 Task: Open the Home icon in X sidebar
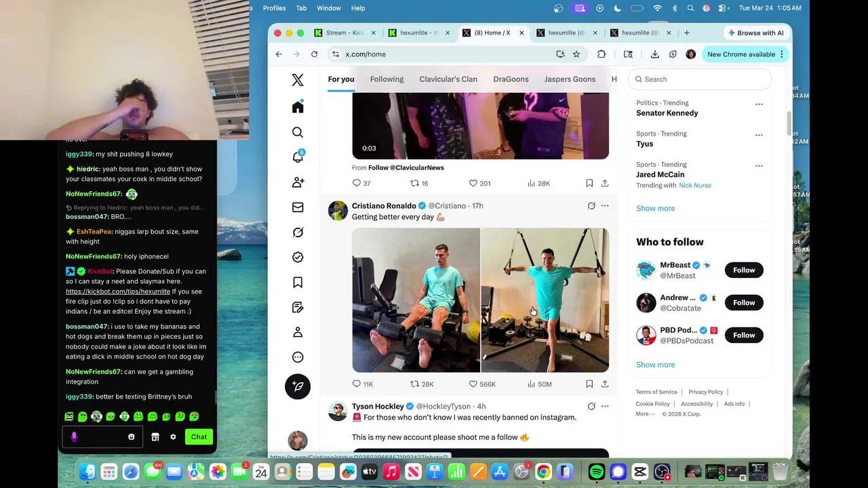pyautogui.click(x=298, y=107)
